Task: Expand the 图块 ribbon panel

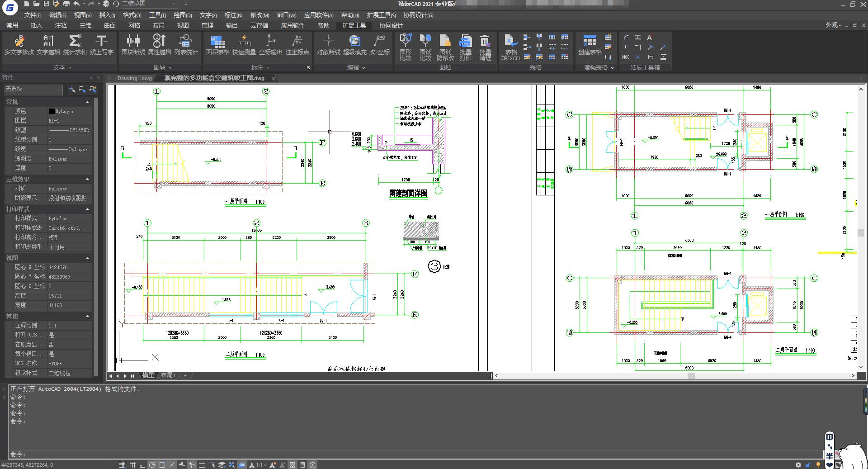Action: pyautogui.click(x=162, y=67)
